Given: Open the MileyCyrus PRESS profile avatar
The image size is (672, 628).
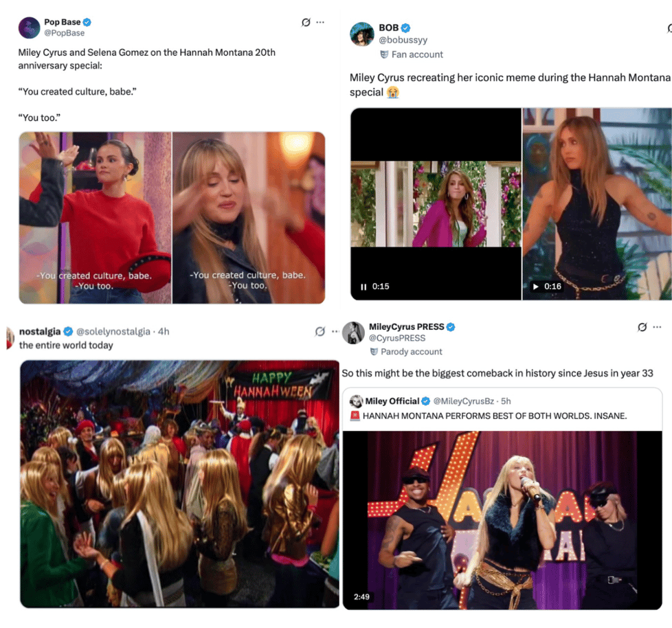Looking at the screenshot, I should click(354, 333).
